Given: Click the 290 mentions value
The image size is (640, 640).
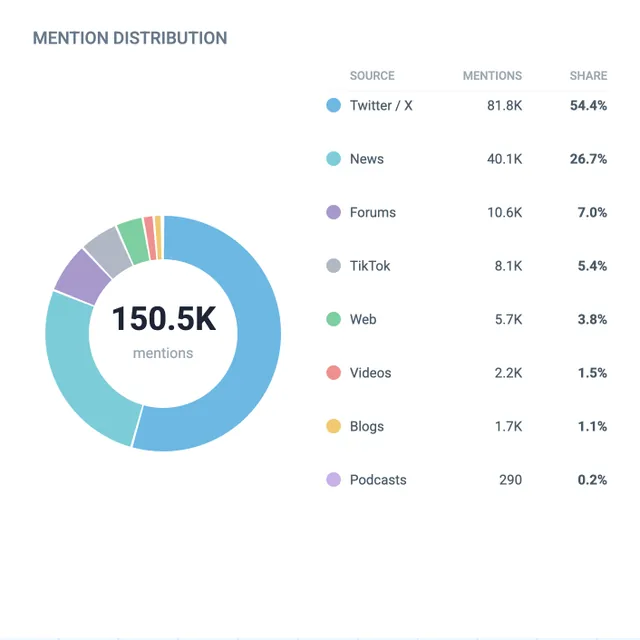Looking at the screenshot, I should pos(510,480).
